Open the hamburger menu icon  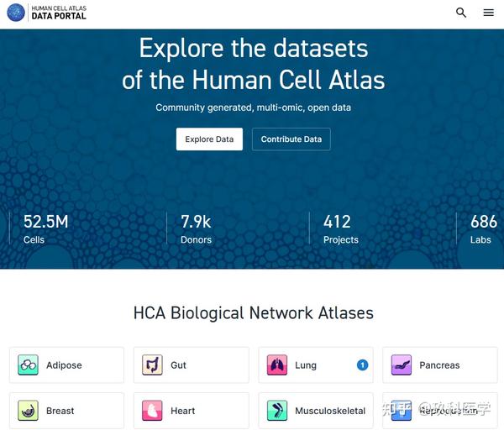point(488,13)
